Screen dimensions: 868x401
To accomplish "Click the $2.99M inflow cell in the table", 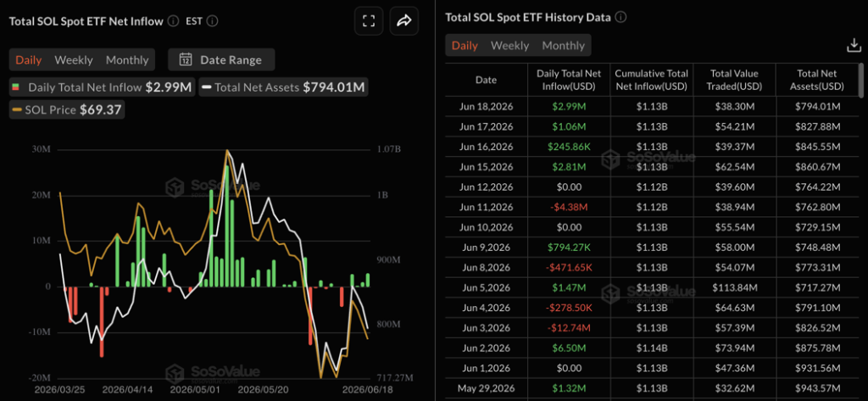I will click(x=569, y=107).
